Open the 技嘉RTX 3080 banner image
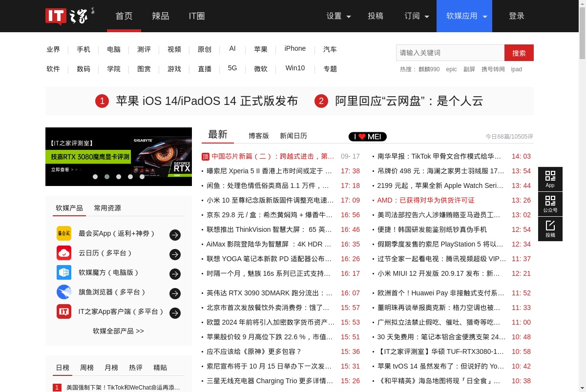Viewport: 586px width, 392px height. pos(119,157)
